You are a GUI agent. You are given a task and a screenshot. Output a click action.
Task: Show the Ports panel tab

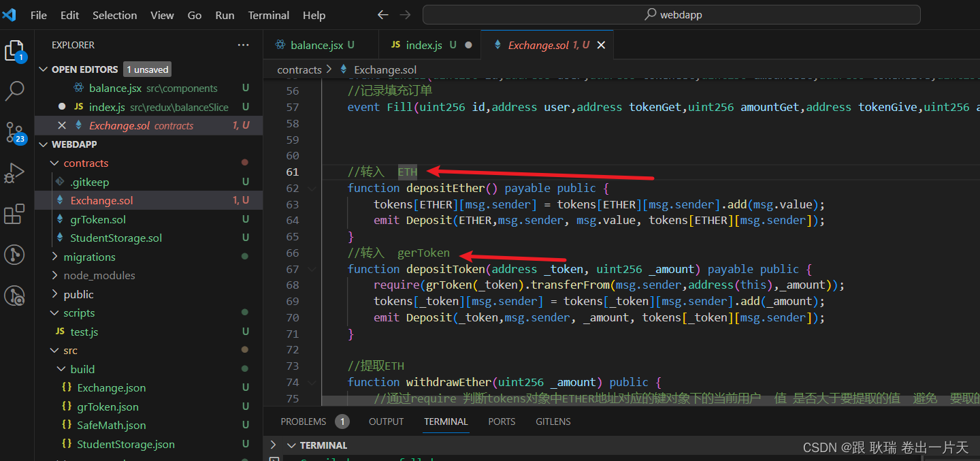coord(502,422)
